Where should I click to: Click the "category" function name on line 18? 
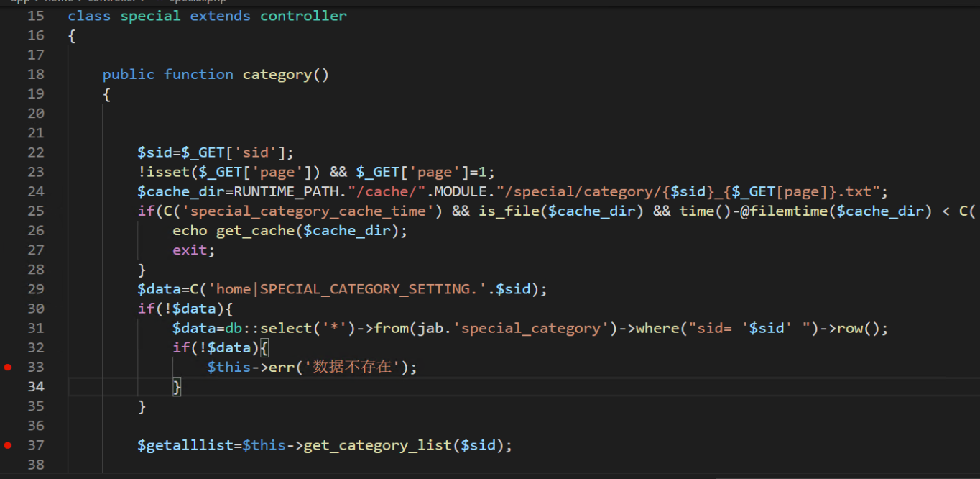[277, 74]
